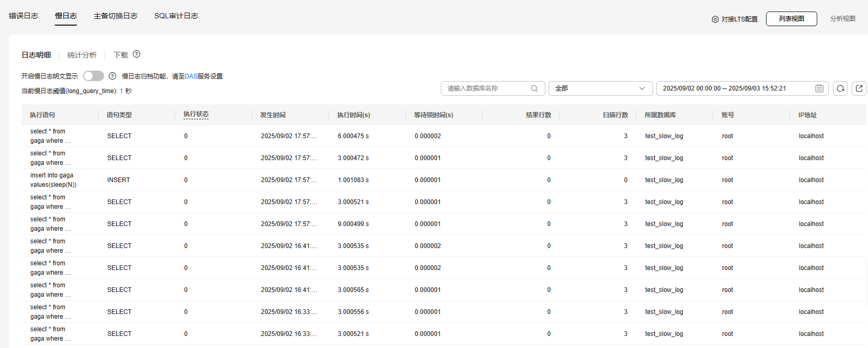The width and height of the screenshot is (868, 348).
Task: Click the refresh log list icon
Action: click(840, 88)
